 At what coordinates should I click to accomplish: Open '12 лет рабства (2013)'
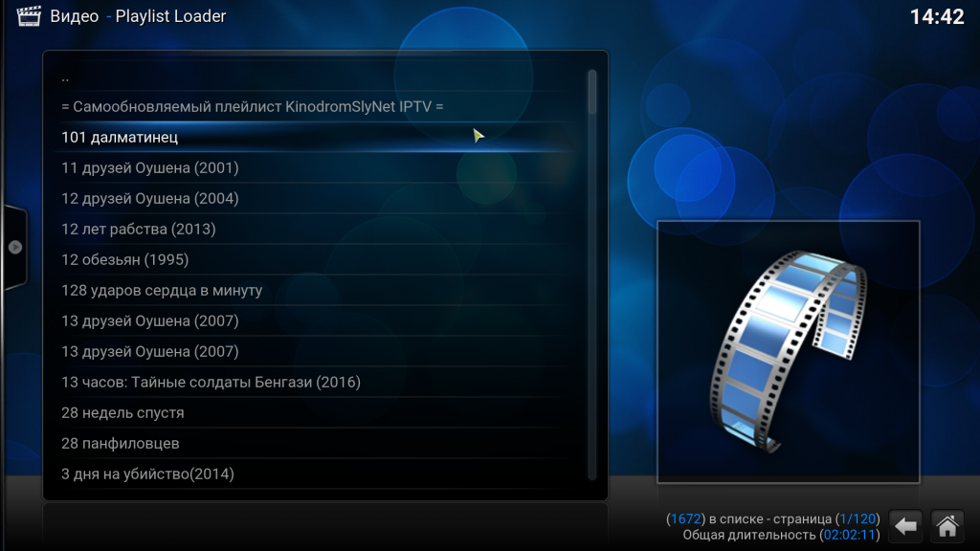pyautogui.click(x=138, y=229)
